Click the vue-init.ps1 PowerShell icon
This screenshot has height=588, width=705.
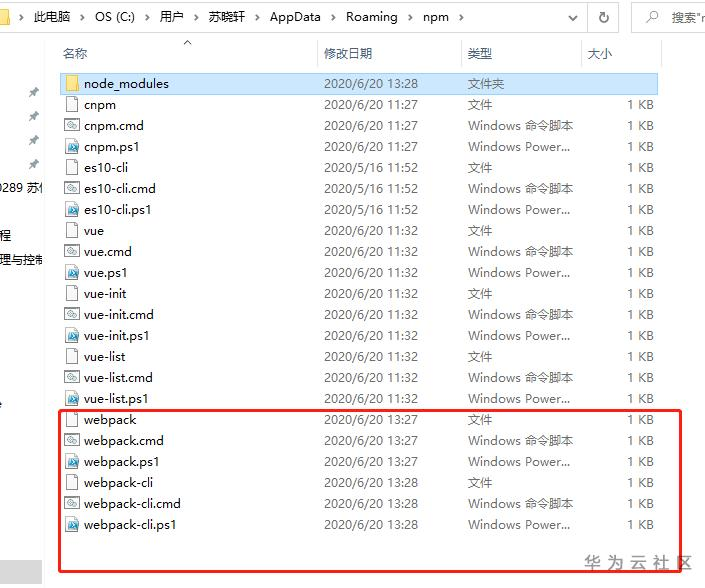coord(72,335)
